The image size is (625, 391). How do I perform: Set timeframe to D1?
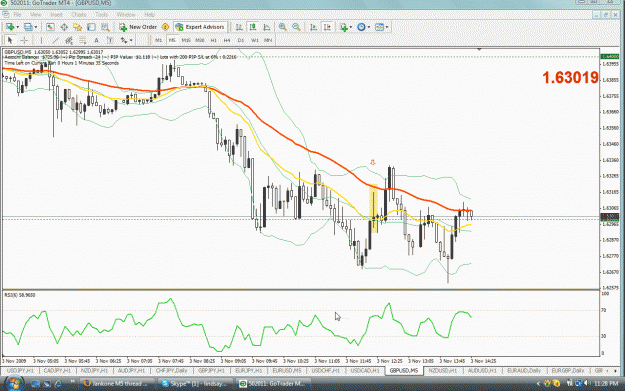241,40
